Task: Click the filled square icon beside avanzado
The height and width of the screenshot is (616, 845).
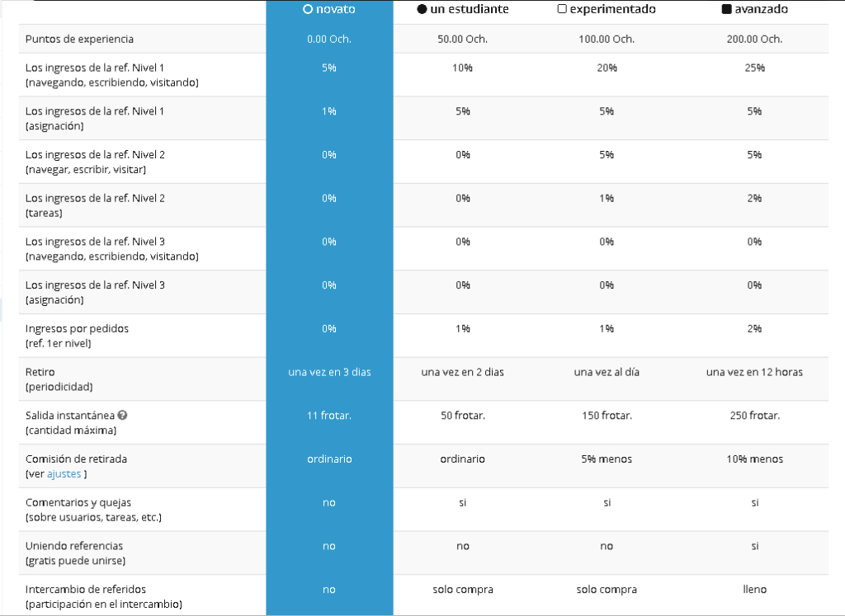Action: click(727, 10)
